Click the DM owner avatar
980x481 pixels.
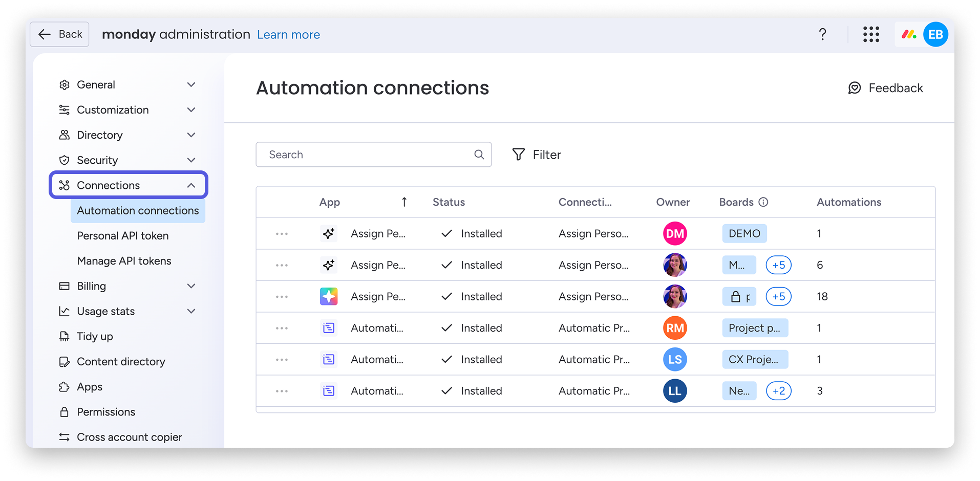point(675,234)
